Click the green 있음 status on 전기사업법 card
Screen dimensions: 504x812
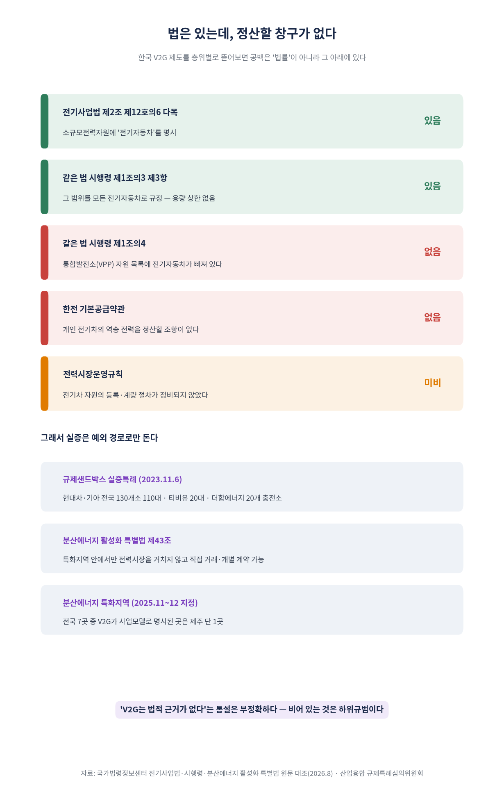[432, 121]
